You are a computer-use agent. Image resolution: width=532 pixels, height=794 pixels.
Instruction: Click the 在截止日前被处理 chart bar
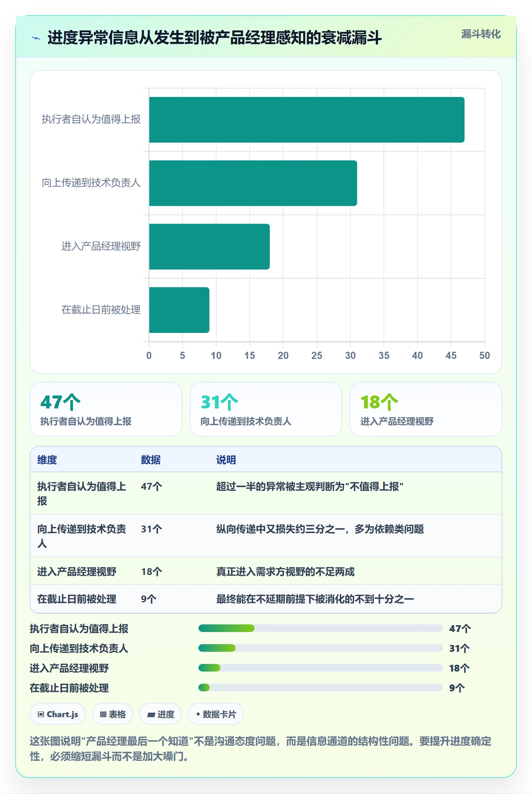[179, 310]
